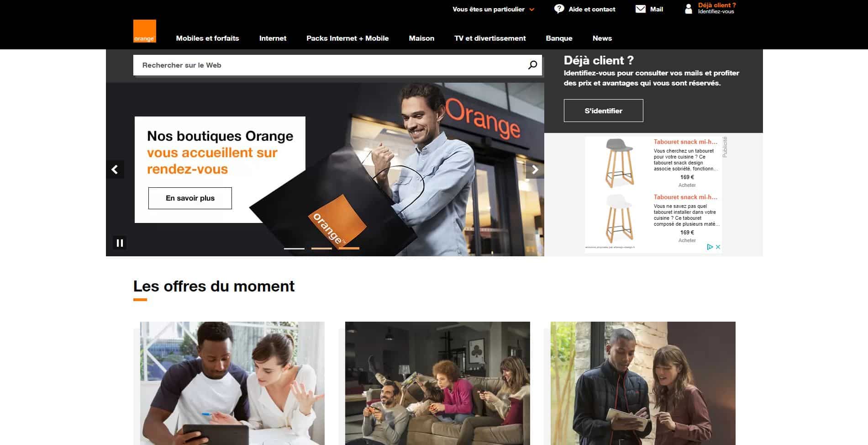Image resolution: width=868 pixels, height=445 pixels.
Task: Click Acheter under grey stool
Action: (687, 185)
